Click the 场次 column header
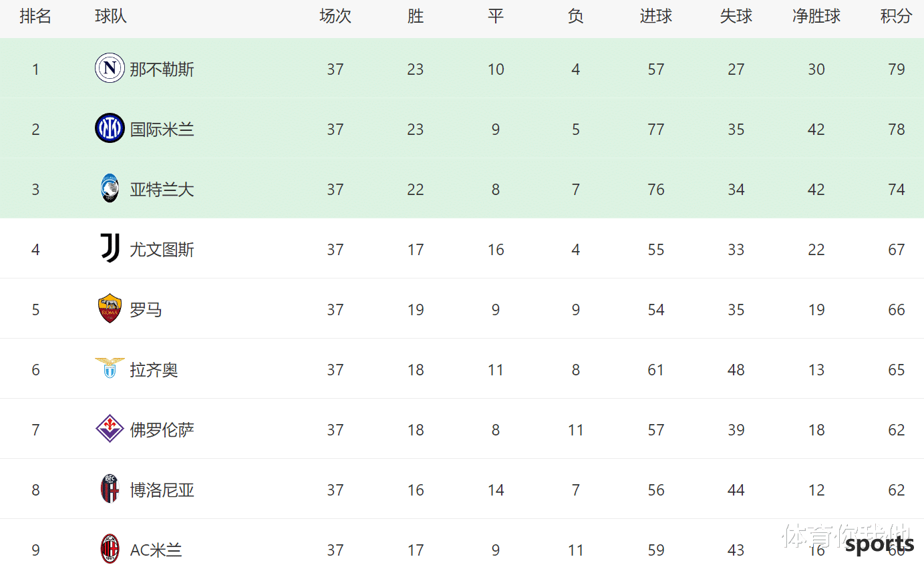 335,17
